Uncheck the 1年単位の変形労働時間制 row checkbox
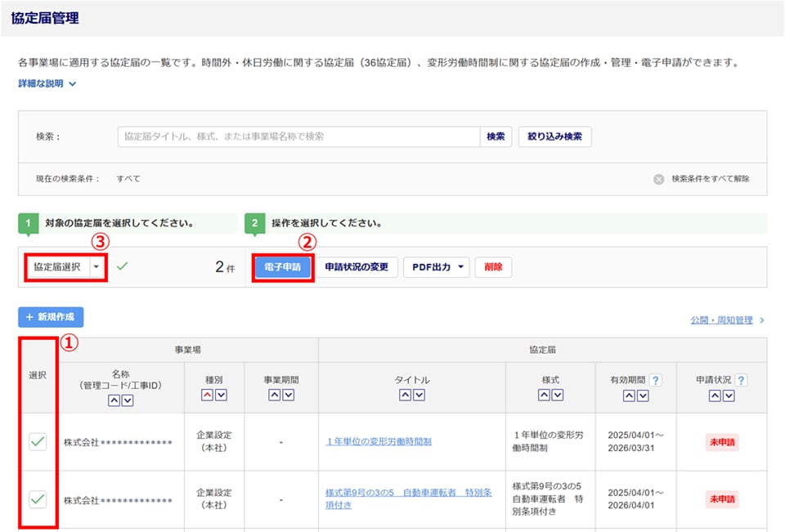 coord(38,442)
